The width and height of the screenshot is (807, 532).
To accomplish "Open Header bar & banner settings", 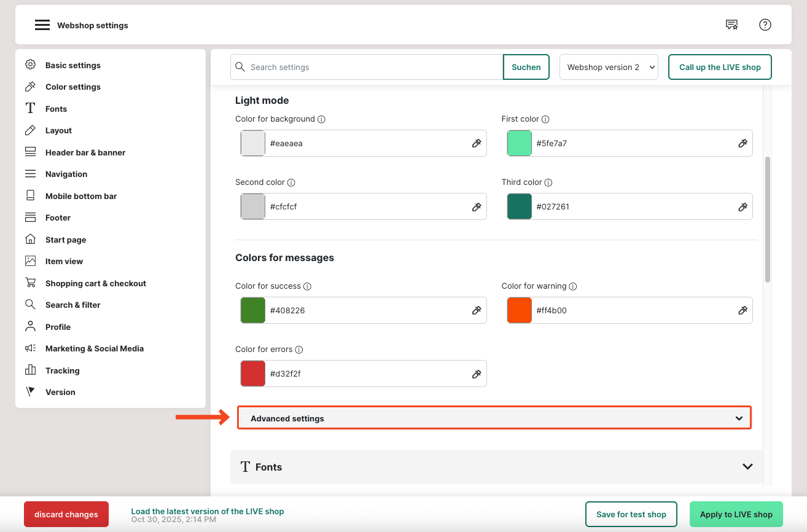I will click(85, 152).
